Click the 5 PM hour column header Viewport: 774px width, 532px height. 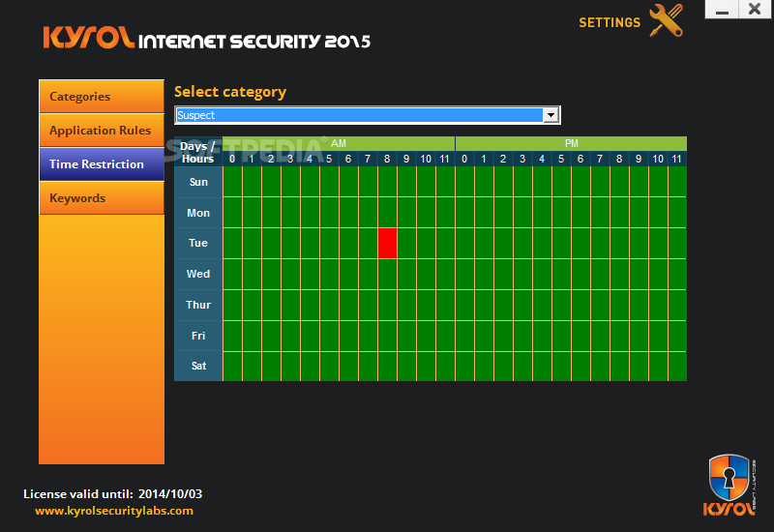561,159
